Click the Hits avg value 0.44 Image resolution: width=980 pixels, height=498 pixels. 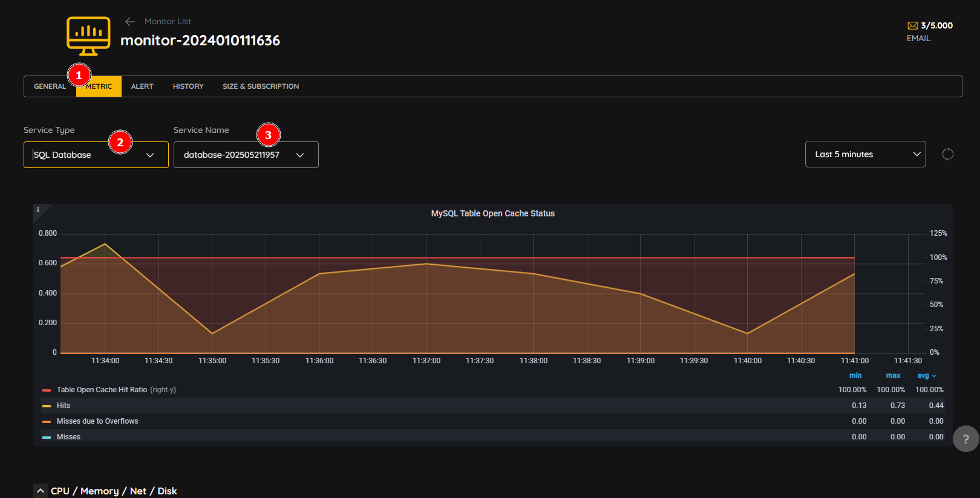[x=936, y=406]
